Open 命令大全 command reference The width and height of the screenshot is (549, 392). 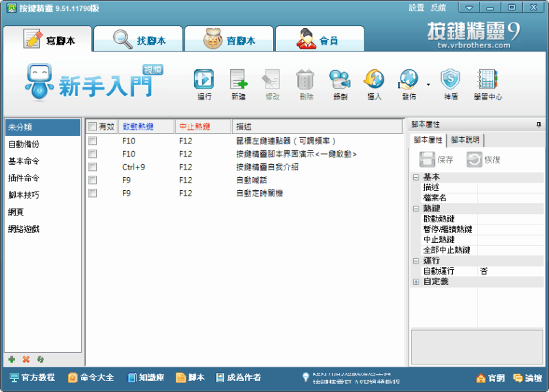(x=91, y=378)
